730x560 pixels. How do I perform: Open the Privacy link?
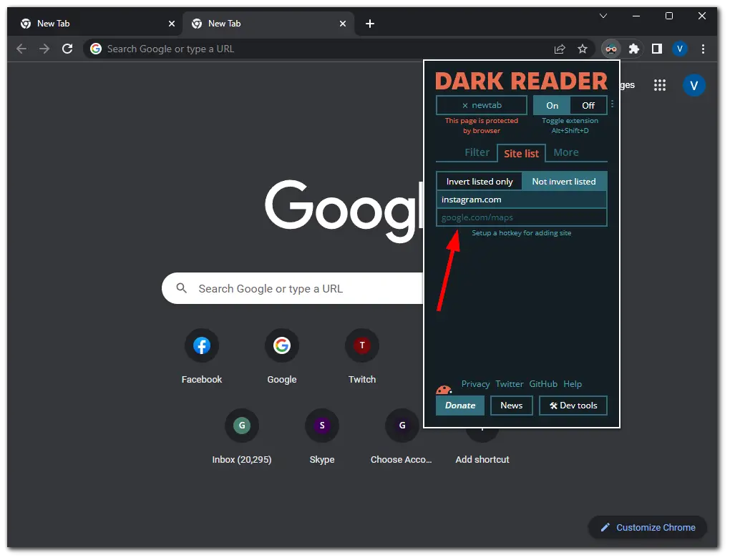pos(475,384)
